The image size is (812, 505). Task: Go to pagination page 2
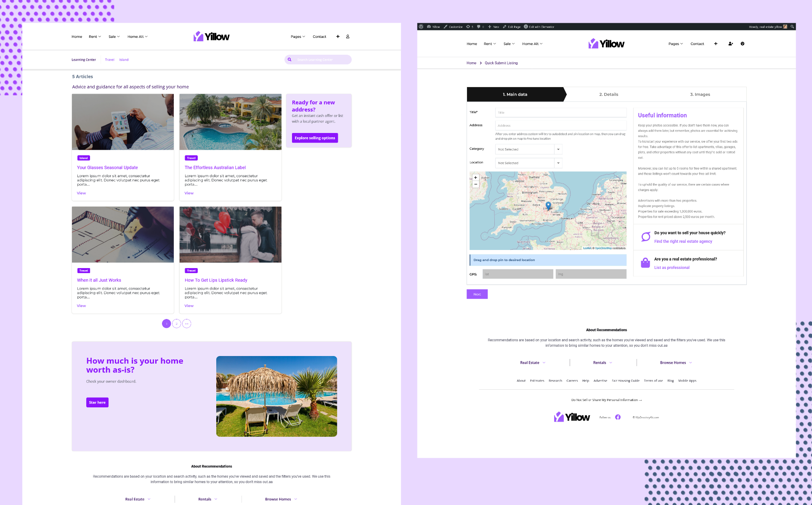[177, 324]
